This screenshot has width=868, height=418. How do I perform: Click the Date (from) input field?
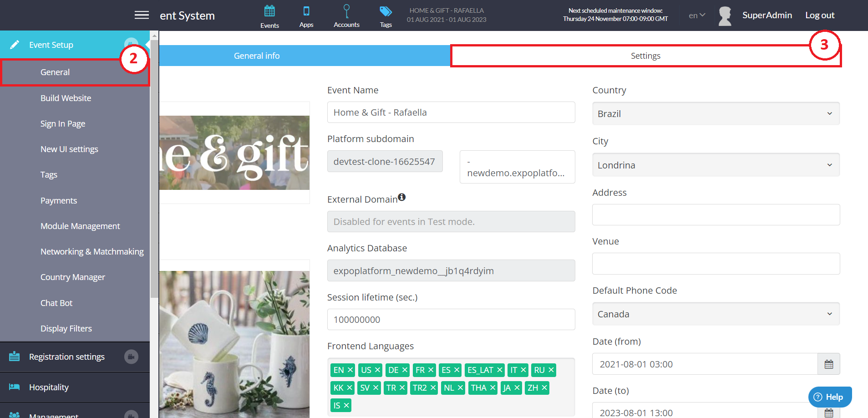[705, 364]
